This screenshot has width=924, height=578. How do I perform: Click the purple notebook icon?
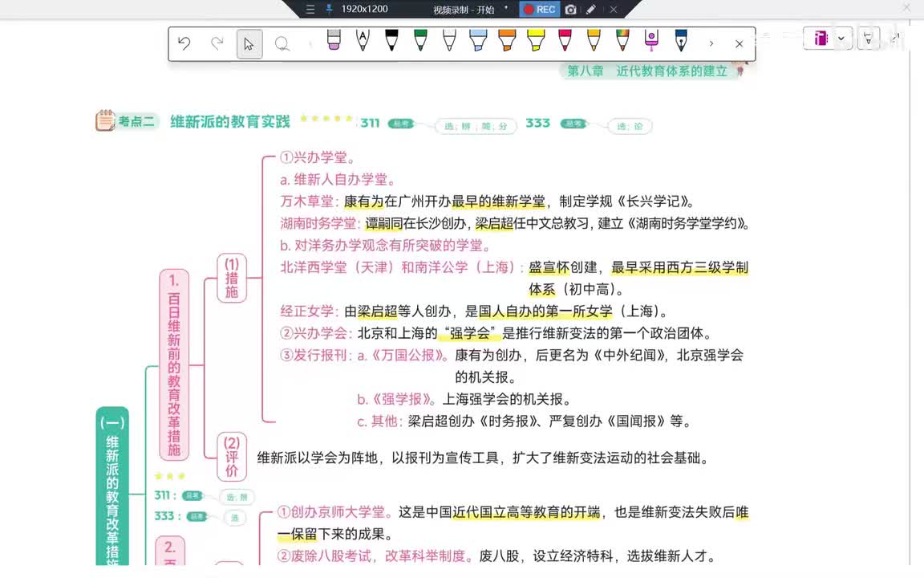coord(821,39)
